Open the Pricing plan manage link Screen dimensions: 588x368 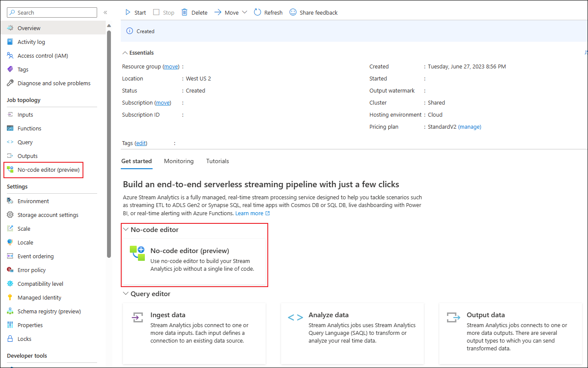click(470, 127)
